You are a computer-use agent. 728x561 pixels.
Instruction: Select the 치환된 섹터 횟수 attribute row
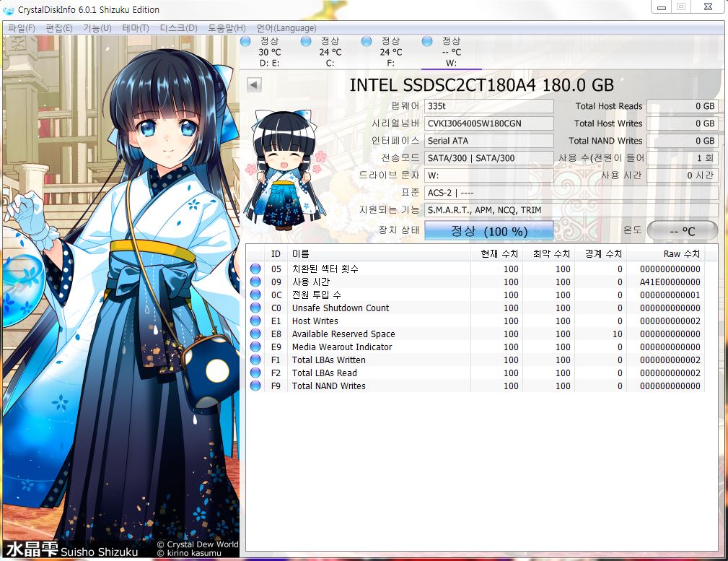(x=475, y=269)
